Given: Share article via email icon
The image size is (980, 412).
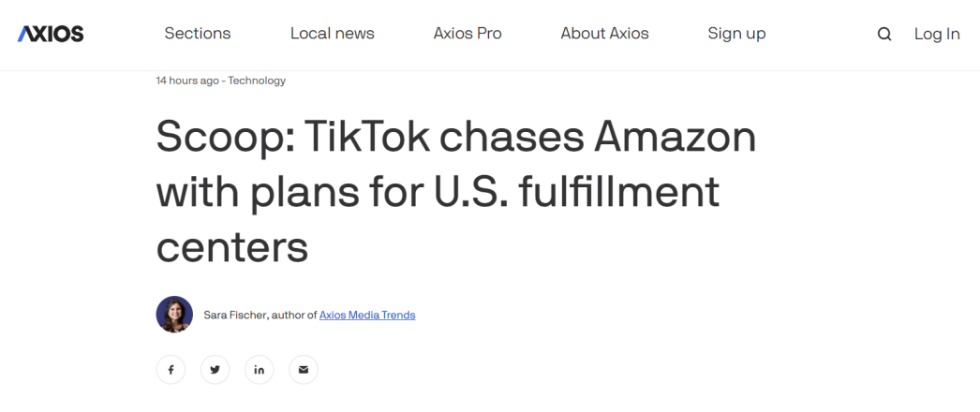Looking at the screenshot, I should click(x=303, y=370).
